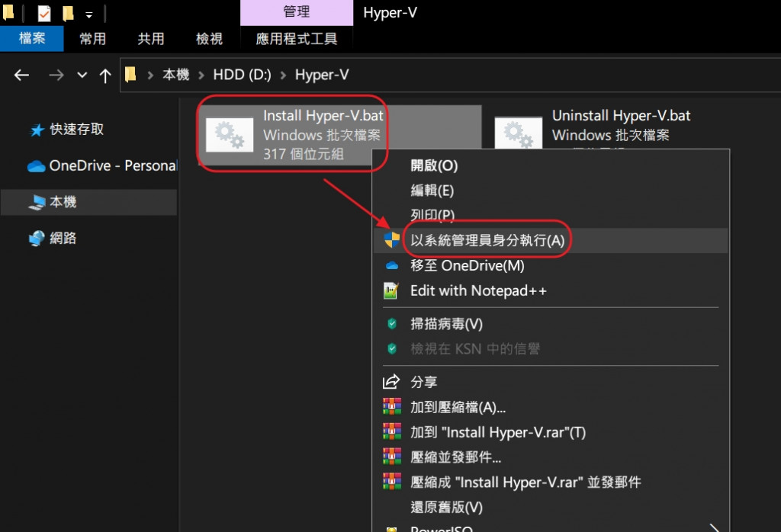The height and width of the screenshot is (532, 781).
Task: Select the Install Hyper-V.bat file name
Action: click(x=323, y=115)
